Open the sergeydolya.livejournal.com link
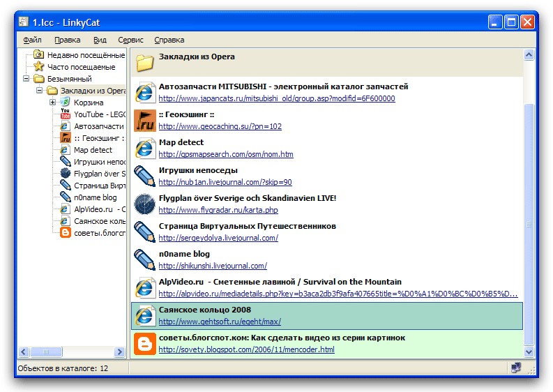553x392 pixels. point(219,238)
